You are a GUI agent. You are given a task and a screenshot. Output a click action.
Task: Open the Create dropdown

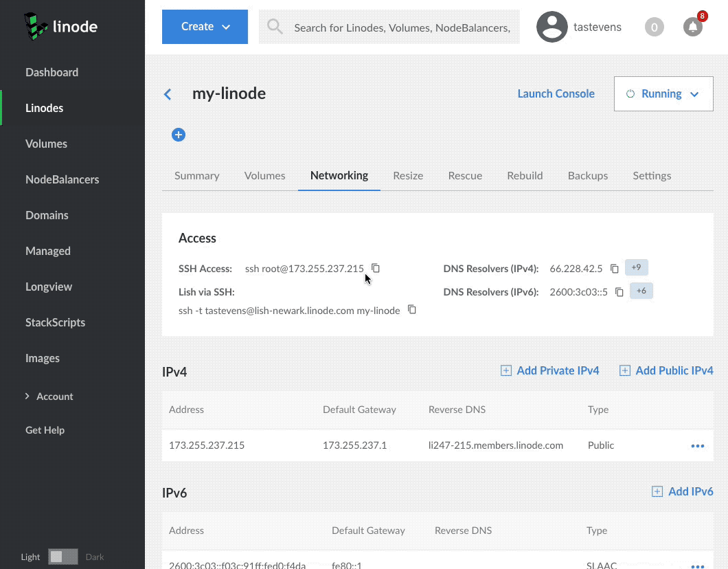pyautogui.click(x=205, y=27)
